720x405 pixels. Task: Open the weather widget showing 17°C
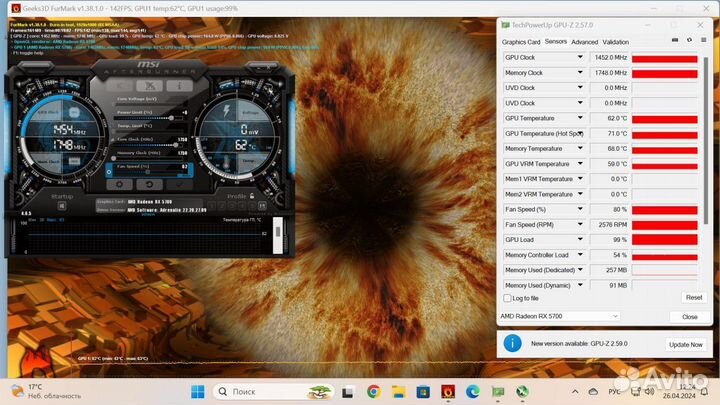click(45, 391)
